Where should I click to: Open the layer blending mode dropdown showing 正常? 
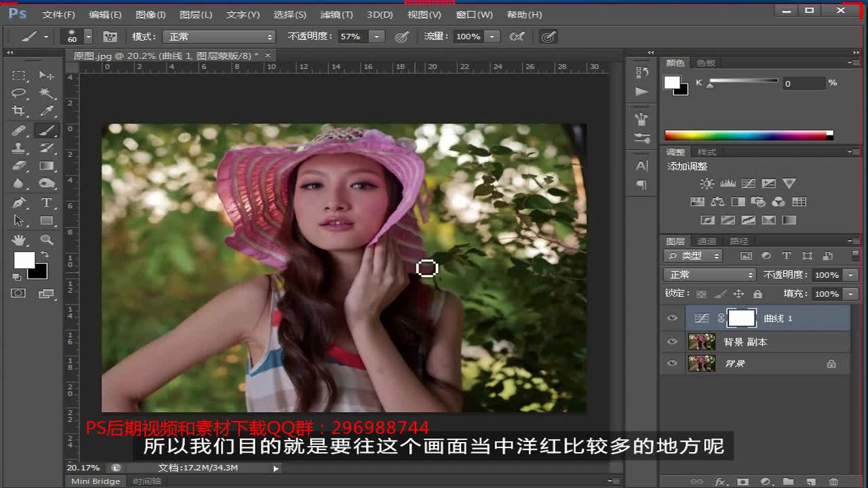[x=709, y=274]
